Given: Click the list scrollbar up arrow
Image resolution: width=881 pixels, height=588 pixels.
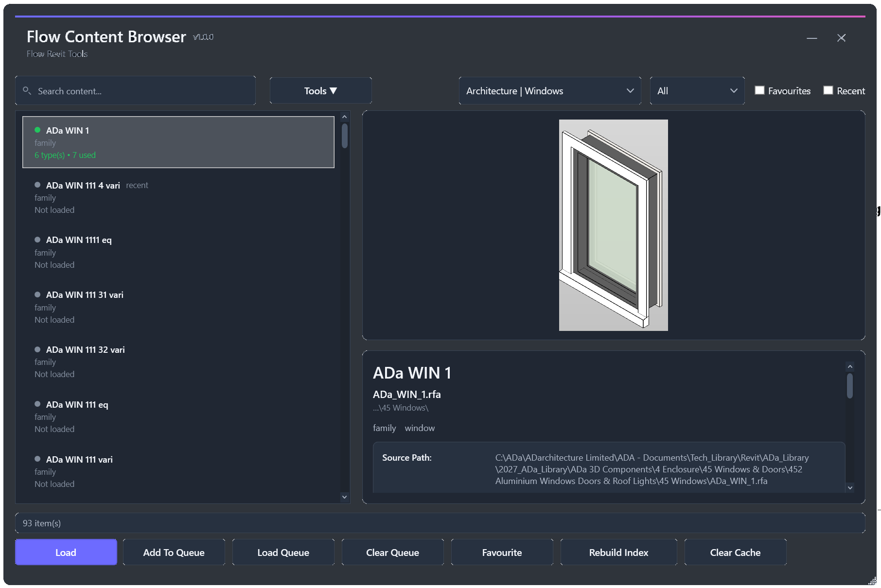Looking at the screenshot, I should coord(344,117).
